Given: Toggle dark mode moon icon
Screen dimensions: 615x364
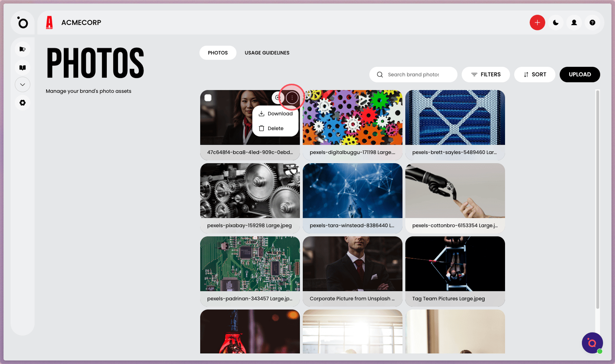Looking at the screenshot, I should [x=555, y=23].
